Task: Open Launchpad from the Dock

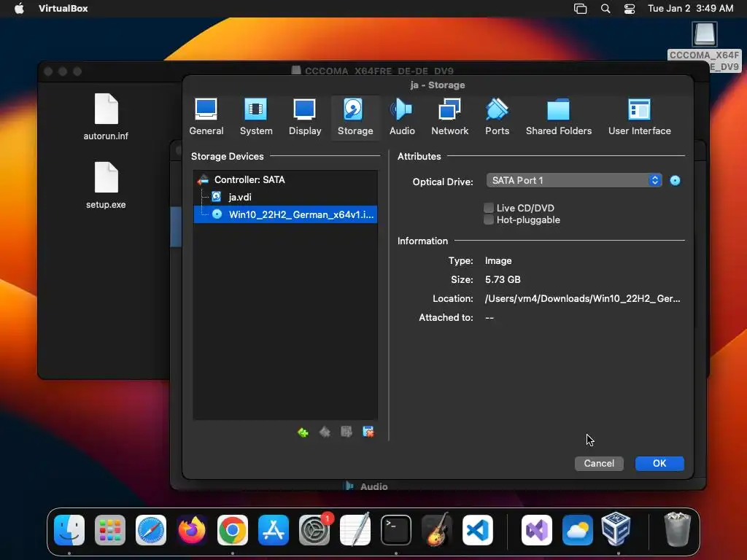Action: [x=110, y=530]
